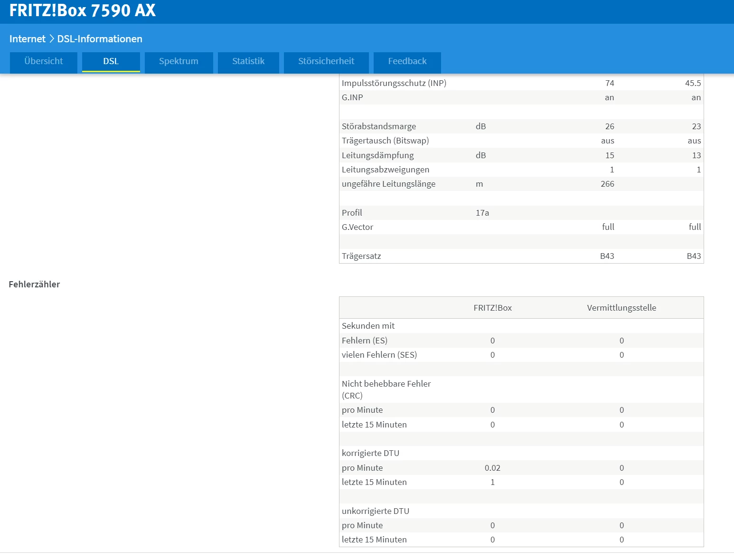The height and width of the screenshot is (560, 734).
Task: Click the Profil row label
Action: pyautogui.click(x=352, y=213)
